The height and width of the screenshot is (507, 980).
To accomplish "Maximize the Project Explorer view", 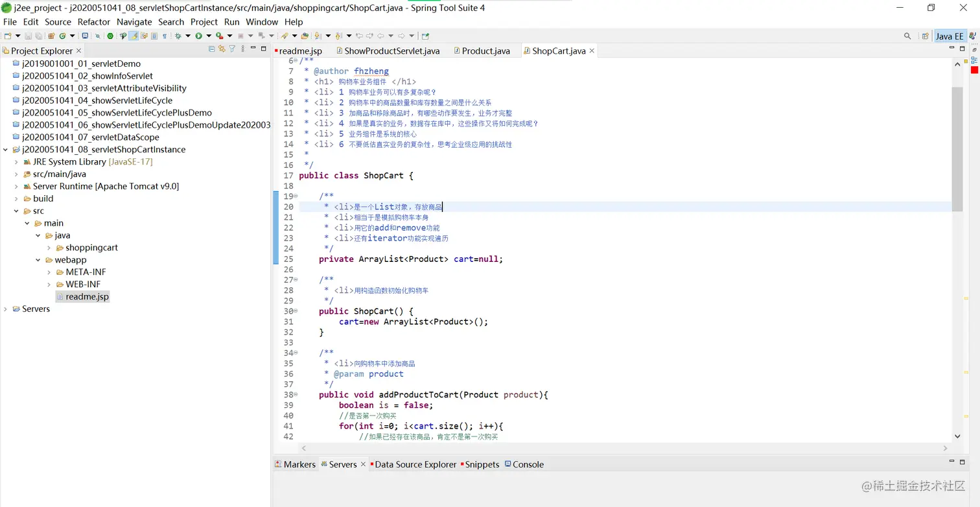I will pos(263,49).
